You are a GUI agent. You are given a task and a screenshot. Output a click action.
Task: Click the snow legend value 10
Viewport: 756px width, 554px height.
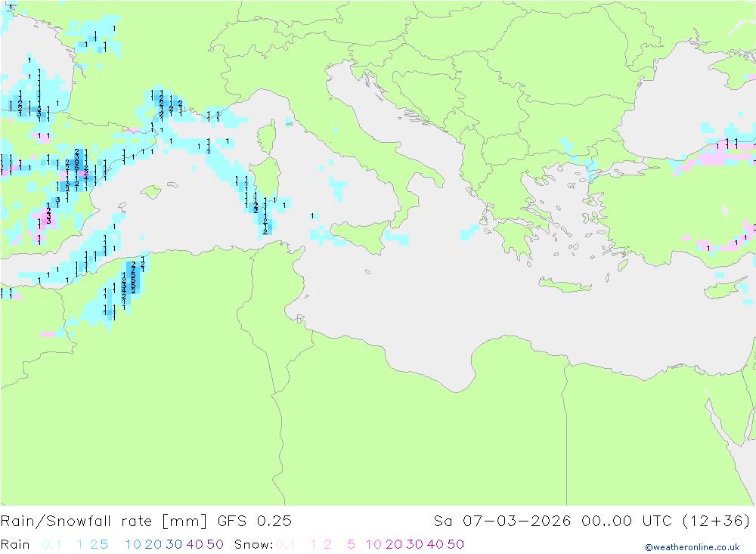[x=373, y=544]
